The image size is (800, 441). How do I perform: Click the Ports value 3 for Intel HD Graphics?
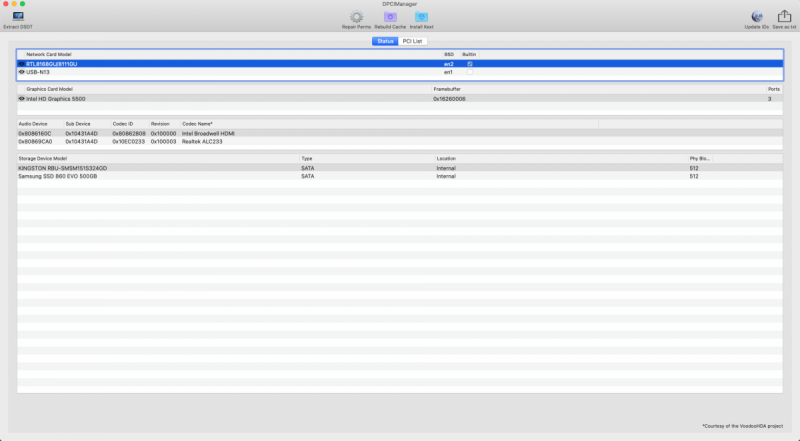769,99
